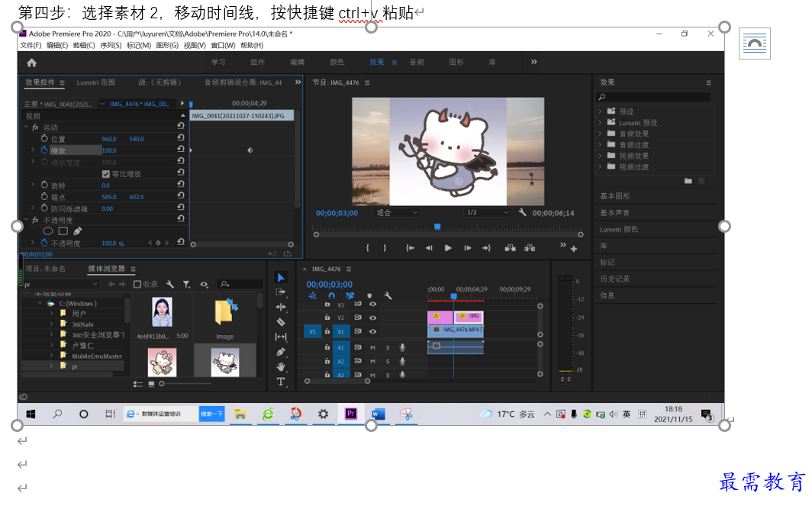
Task: Select the Selection tool arrow
Action: 281,278
